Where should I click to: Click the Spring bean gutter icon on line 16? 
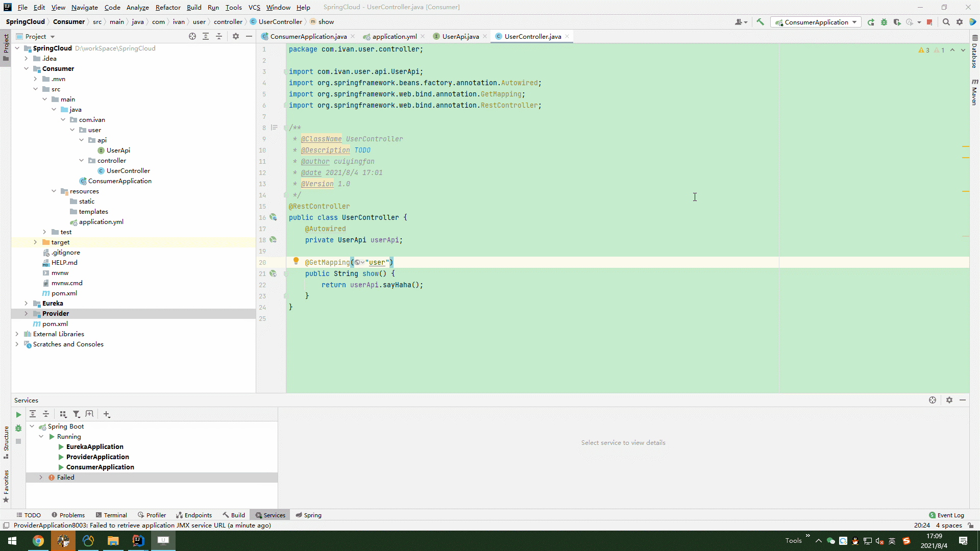pyautogui.click(x=273, y=217)
